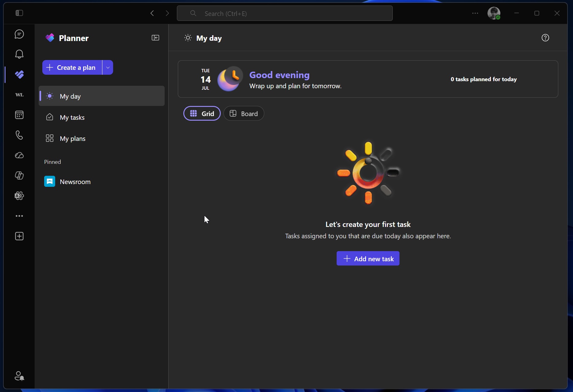
Task: Toggle the sidebar icon in title bar
Action: pos(19,13)
